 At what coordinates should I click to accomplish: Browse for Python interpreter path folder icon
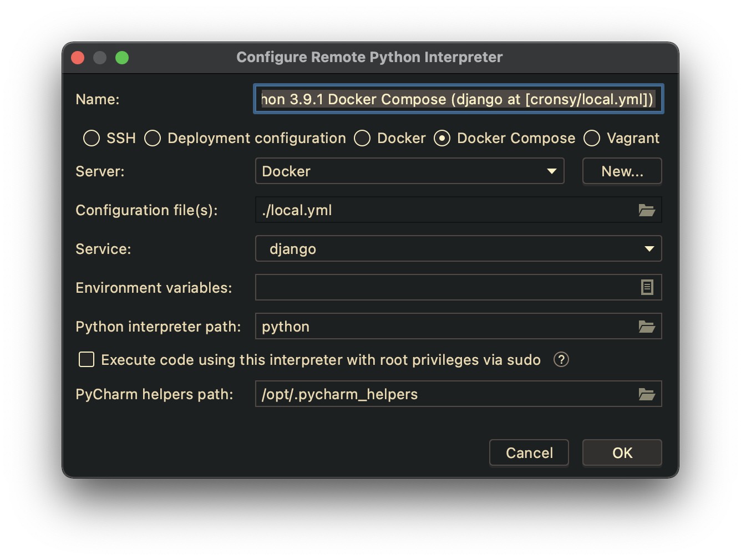[647, 327]
